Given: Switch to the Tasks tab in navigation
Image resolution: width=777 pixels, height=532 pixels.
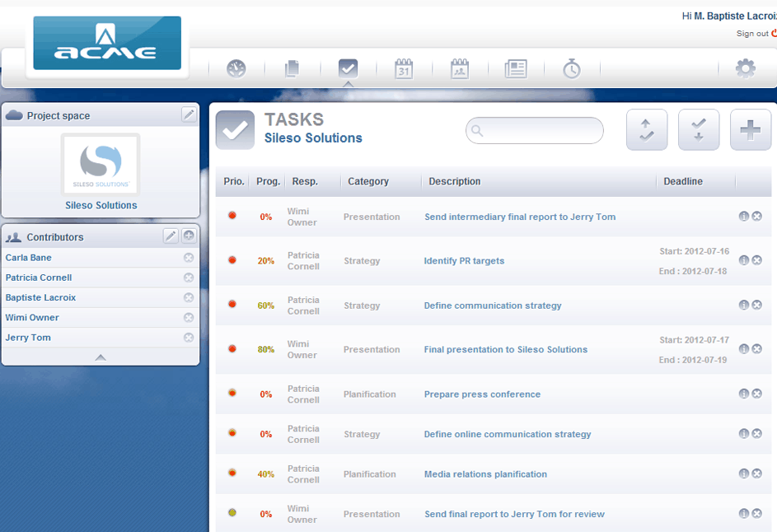Looking at the screenshot, I should (348, 69).
